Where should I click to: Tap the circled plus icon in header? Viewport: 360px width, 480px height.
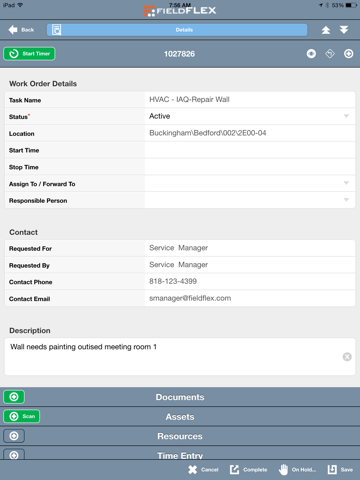point(349,54)
